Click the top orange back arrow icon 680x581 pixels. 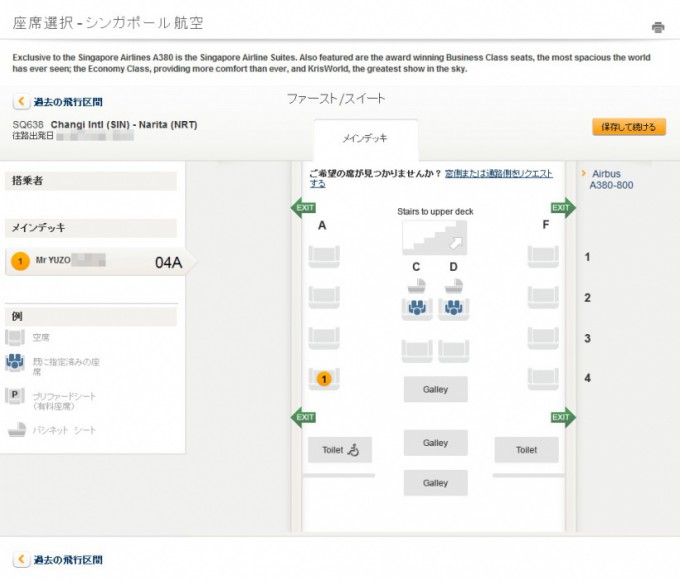(21, 101)
